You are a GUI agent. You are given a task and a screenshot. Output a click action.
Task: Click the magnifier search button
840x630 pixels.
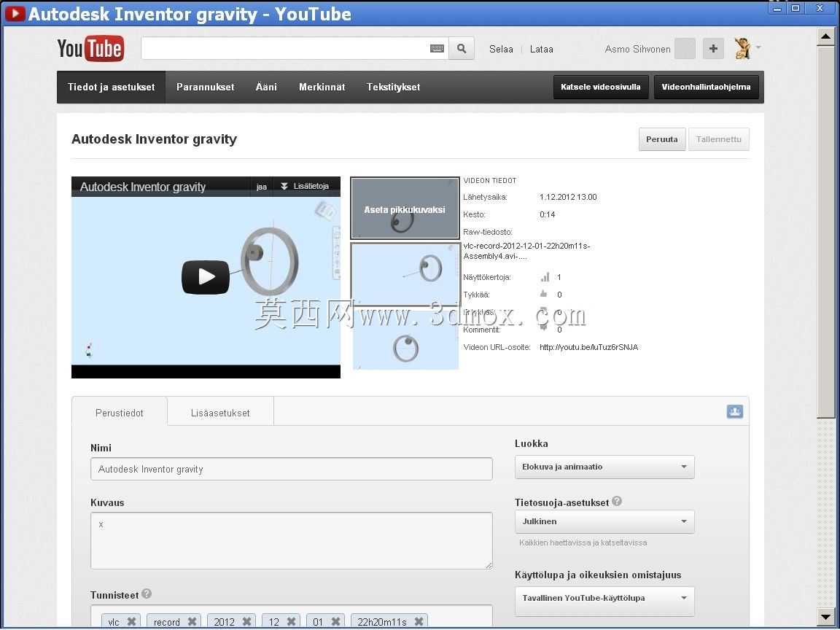(x=462, y=49)
